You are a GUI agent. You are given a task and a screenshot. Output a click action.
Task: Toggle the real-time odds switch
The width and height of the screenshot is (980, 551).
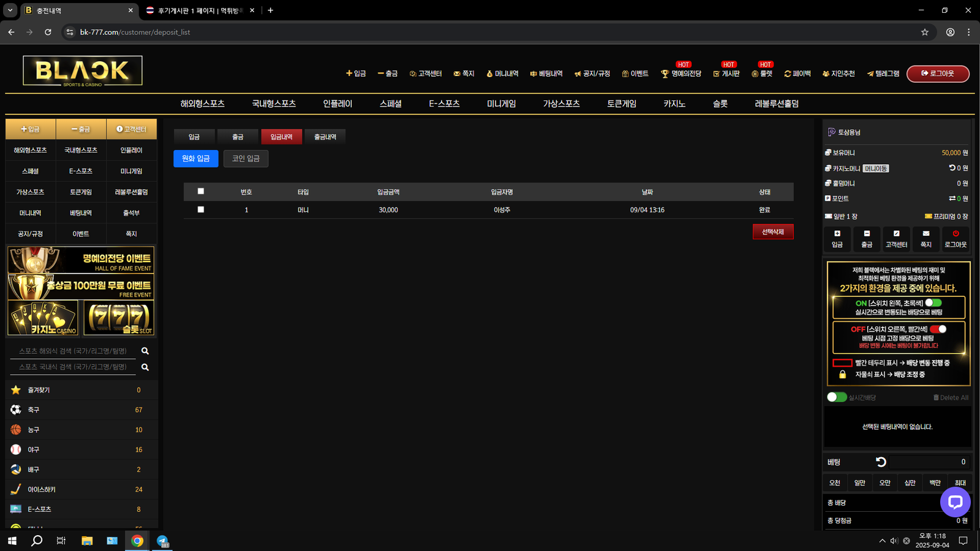point(837,397)
